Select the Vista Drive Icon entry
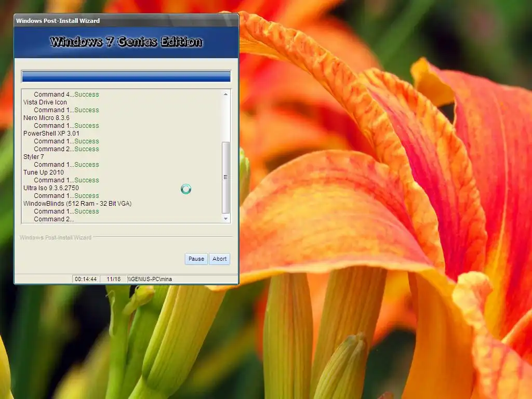This screenshot has height=399, width=532. (45, 102)
